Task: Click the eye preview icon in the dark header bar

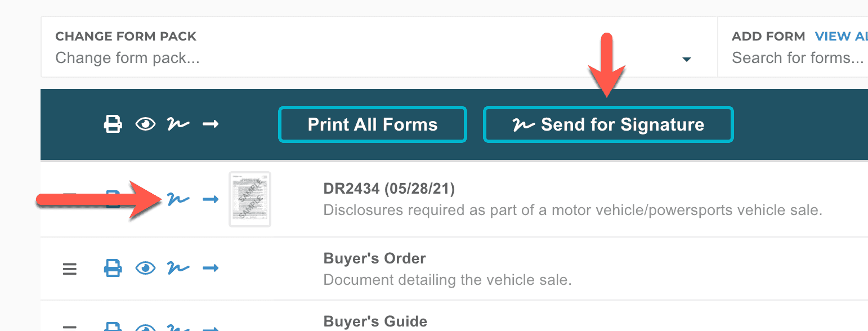Action: (x=146, y=124)
